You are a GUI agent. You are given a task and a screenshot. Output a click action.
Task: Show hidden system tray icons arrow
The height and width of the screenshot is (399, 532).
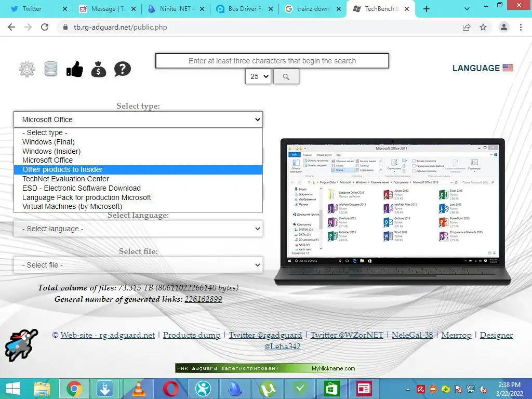tap(408, 389)
